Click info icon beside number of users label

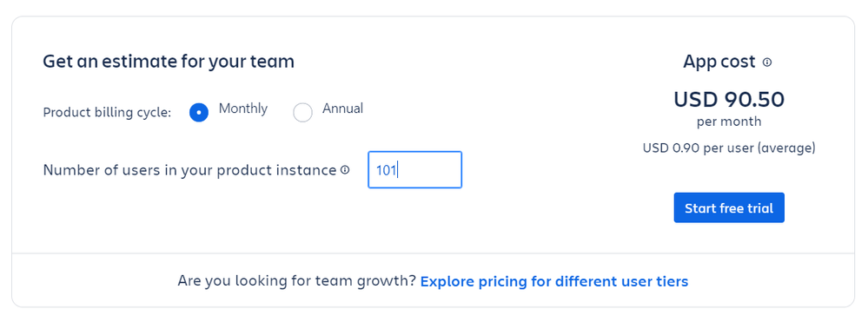[345, 170]
